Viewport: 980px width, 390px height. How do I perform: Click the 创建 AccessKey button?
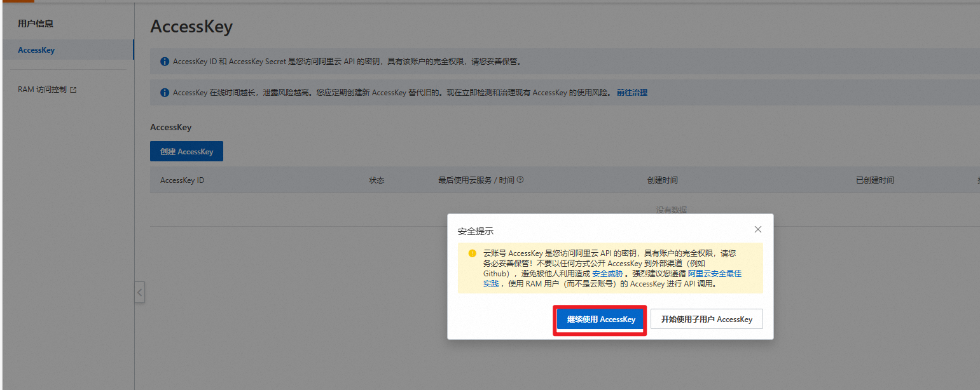pos(186,152)
